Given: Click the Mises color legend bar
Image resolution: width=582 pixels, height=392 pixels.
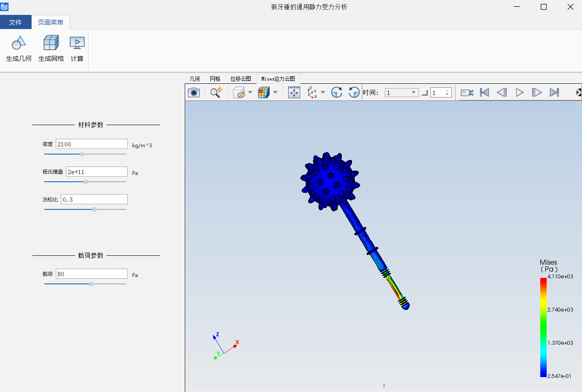Looking at the screenshot, I should point(543,327).
